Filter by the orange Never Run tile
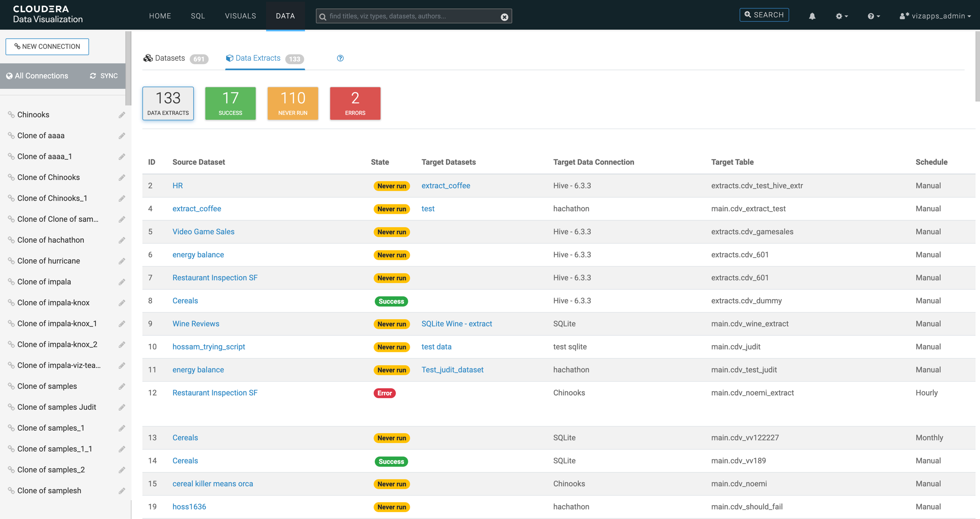980x519 pixels. (293, 103)
